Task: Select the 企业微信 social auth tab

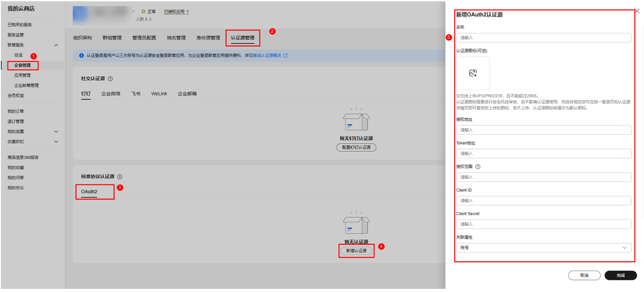Action: (x=110, y=94)
